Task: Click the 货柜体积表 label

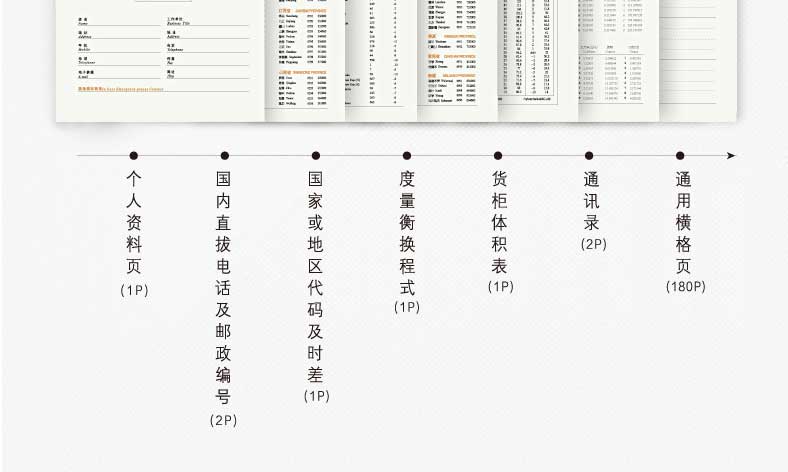Action: [x=499, y=222]
